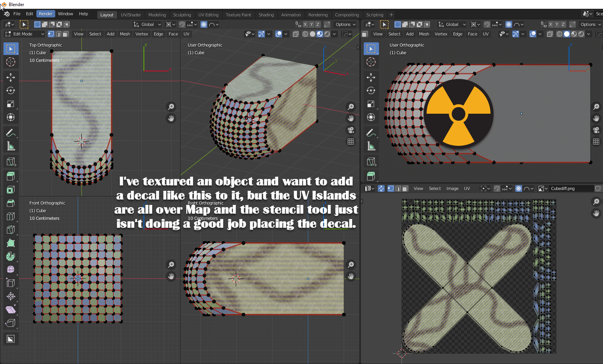Expand the Options dropdown in the left viewport header
Viewport: 603px width, 364px height.
[x=345, y=24]
